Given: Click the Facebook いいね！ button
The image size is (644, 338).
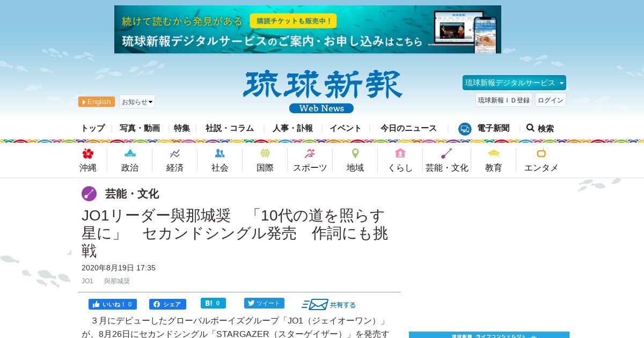Looking at the screenshot, I should click(x=113, y=304).
